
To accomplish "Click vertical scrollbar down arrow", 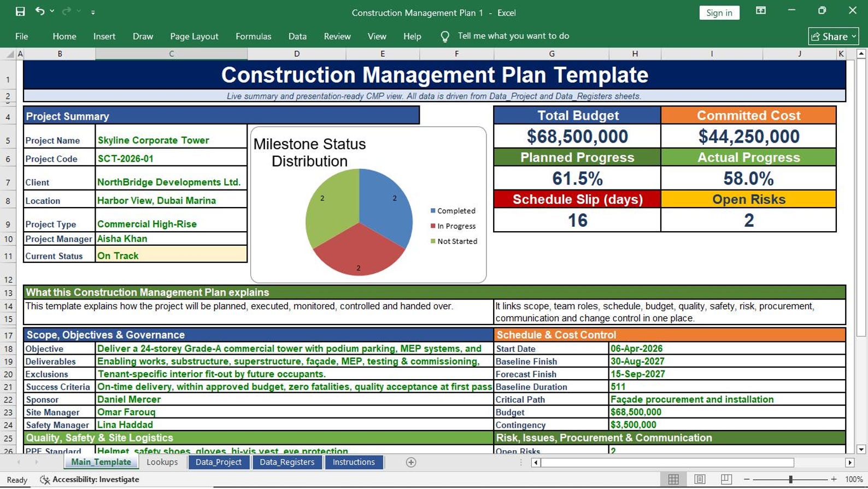I will click(861, 450).
